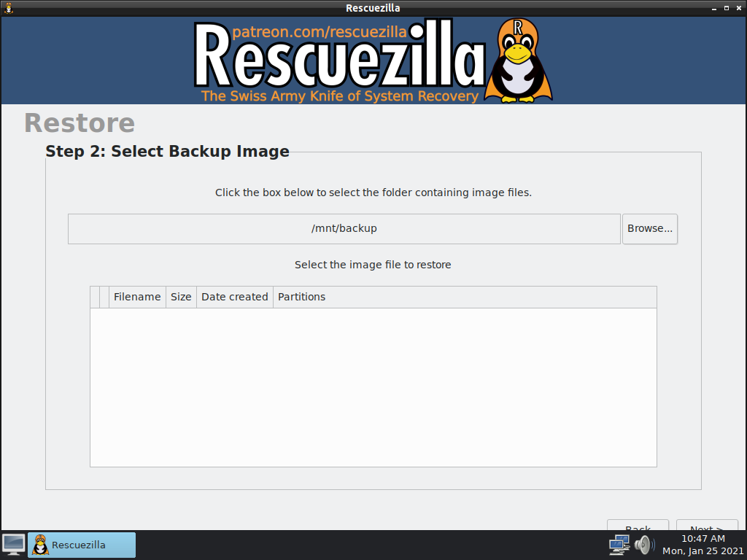Click the "Select the image file to restore" label
Screen dimensions: 747x560
pyautogui.click(x=373, y=265)
